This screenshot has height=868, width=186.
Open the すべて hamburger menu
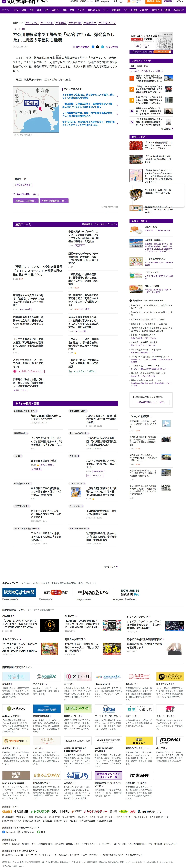tap(5, 10)
